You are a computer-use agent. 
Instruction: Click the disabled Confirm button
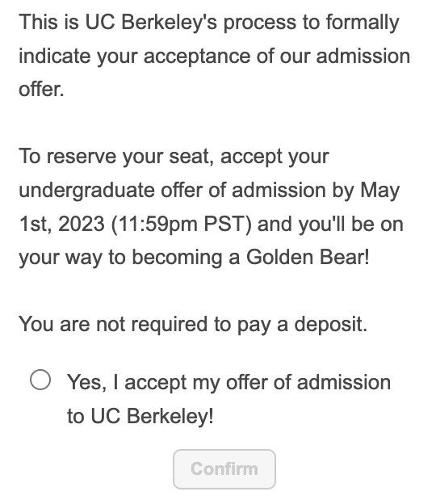click(x=224, y=469)
